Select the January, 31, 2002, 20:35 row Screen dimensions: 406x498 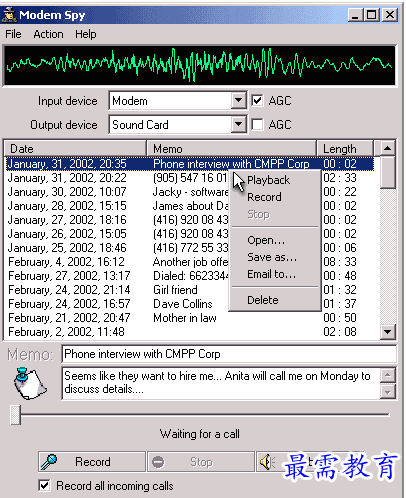click(x=190, y=164)
